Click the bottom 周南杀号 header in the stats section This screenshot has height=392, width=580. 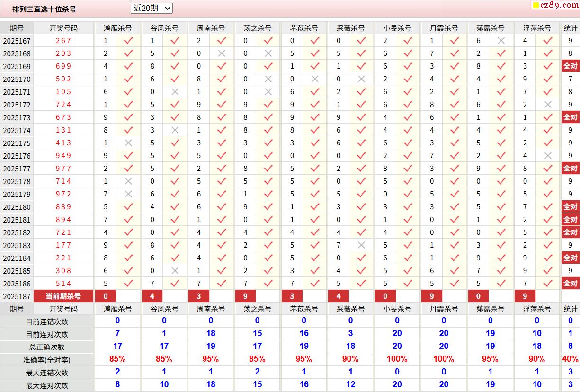(211, 309)
